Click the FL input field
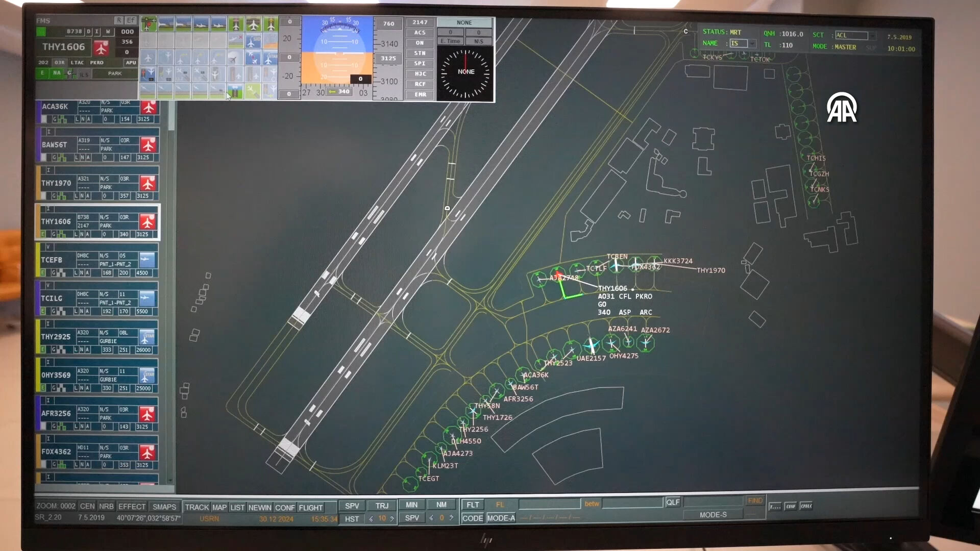This screenshot has width=980, height=551. pyautogui.click(x=549, y=505)
